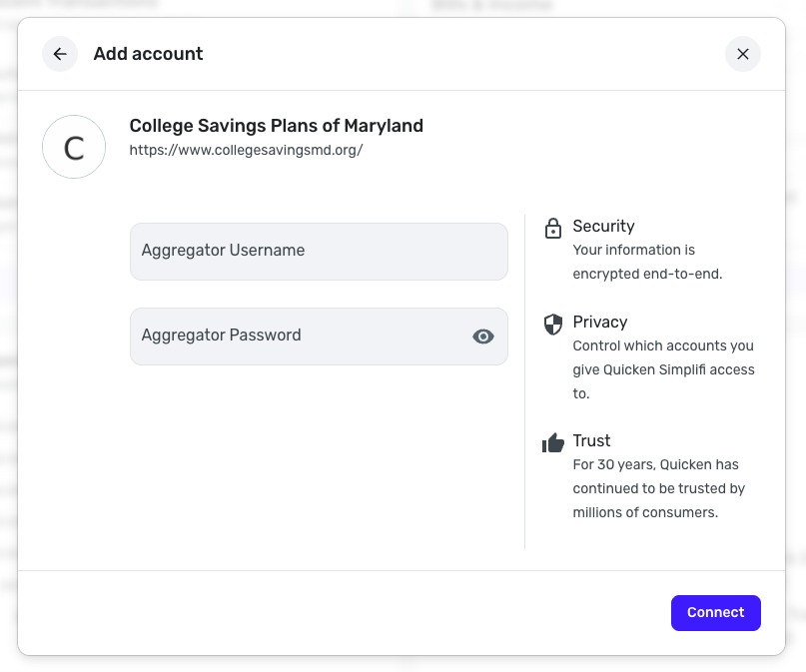Select the Security heading text
The height and width of the screenshot is (672, 806).
[x=603, y=227]
